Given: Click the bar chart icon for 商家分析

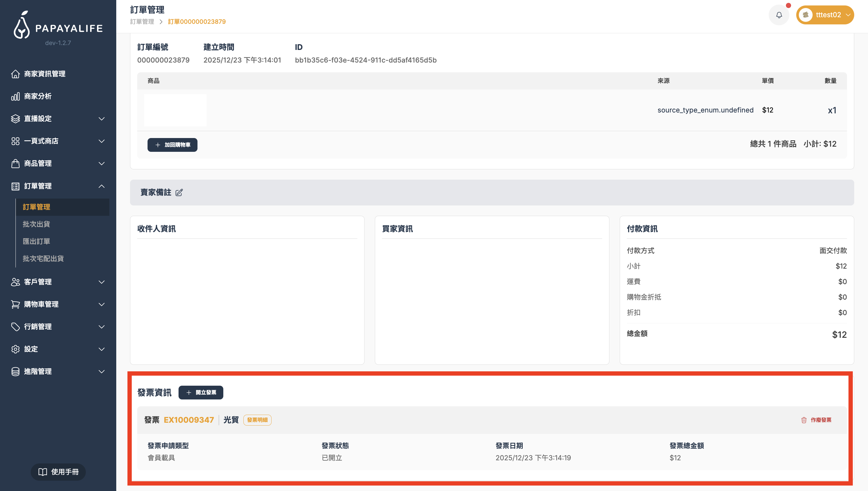Looking at the screenshot, I should click(x=15, y=96).
